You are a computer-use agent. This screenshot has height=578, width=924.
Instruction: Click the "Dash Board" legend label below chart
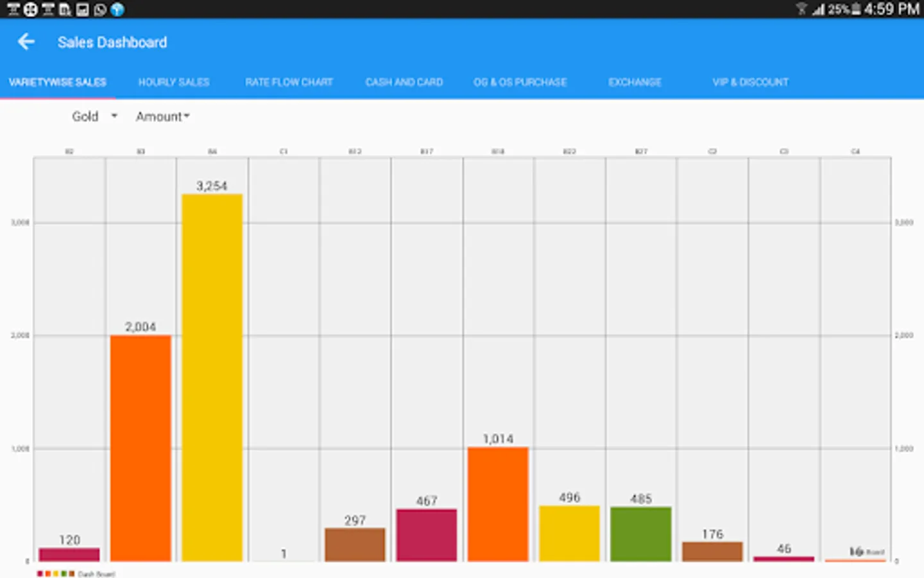pos(96,574)
